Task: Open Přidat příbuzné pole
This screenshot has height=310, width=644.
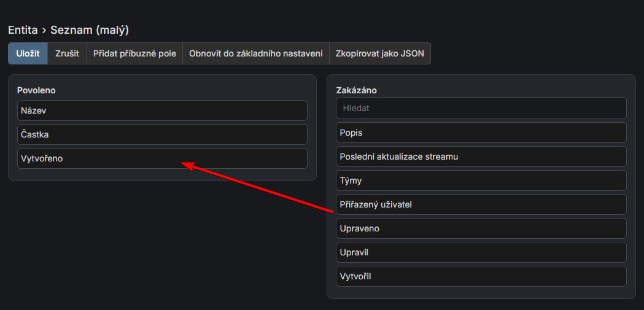Action: point(134,53)
